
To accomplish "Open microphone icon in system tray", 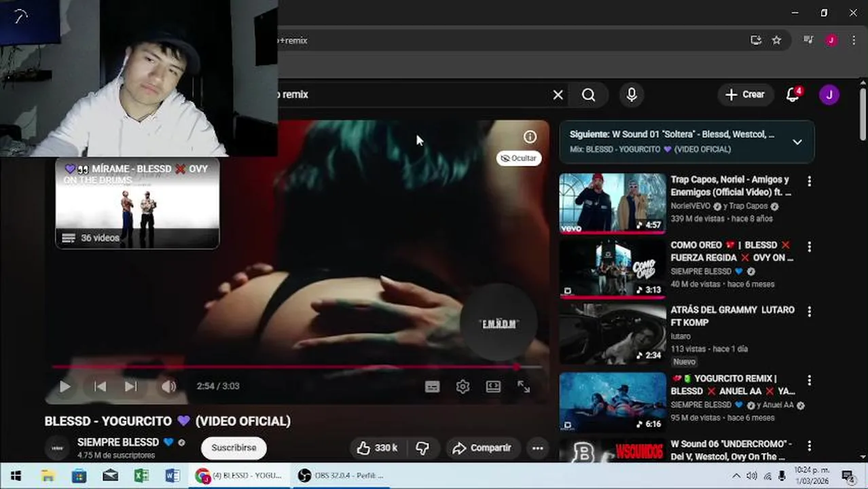I will [782, 476].
